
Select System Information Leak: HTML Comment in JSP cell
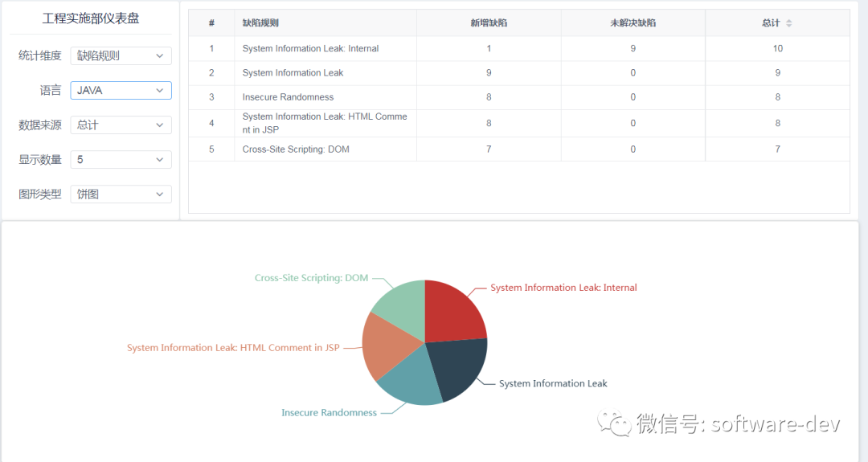coord(325,123)
